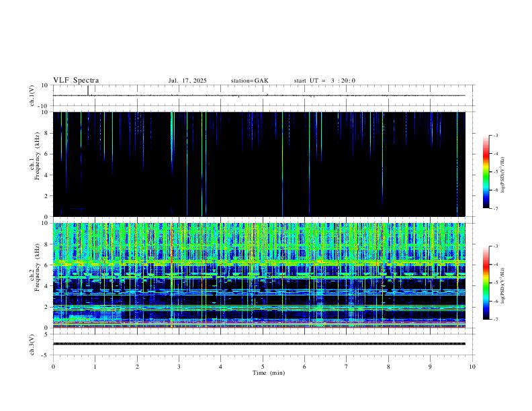Viewport: 532px width, 411px height.
Task: Click time axis tick label '0'
Action: click(x=53, y=367)
